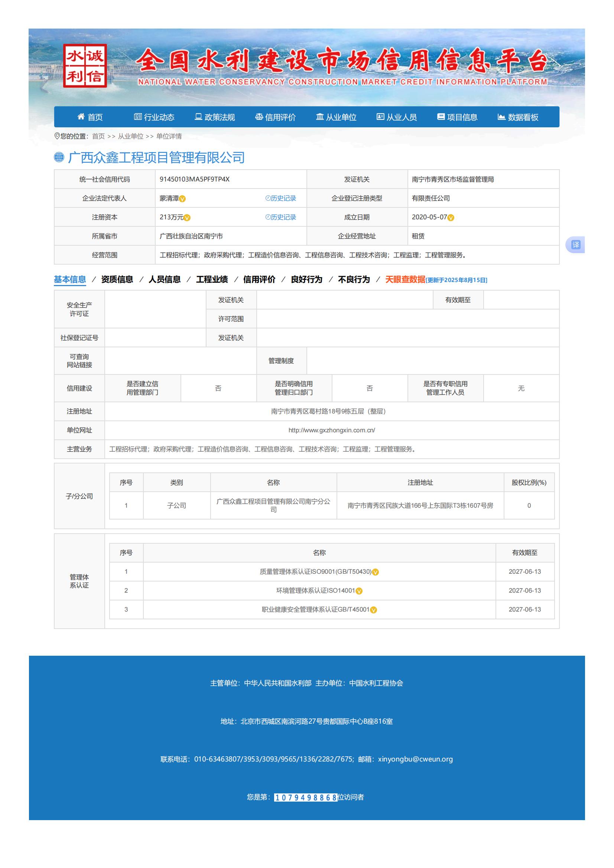Click the translate icon on right edge

[575, 245]
